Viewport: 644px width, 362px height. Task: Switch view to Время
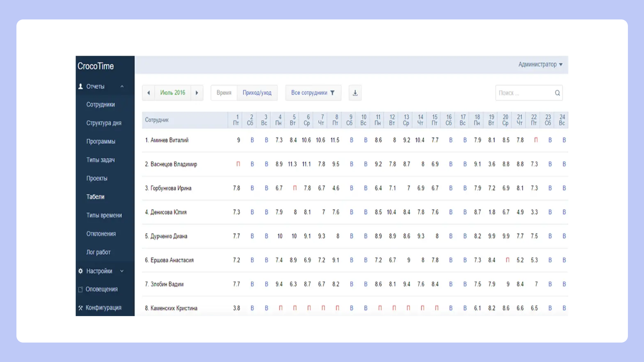tap(224, 93)
